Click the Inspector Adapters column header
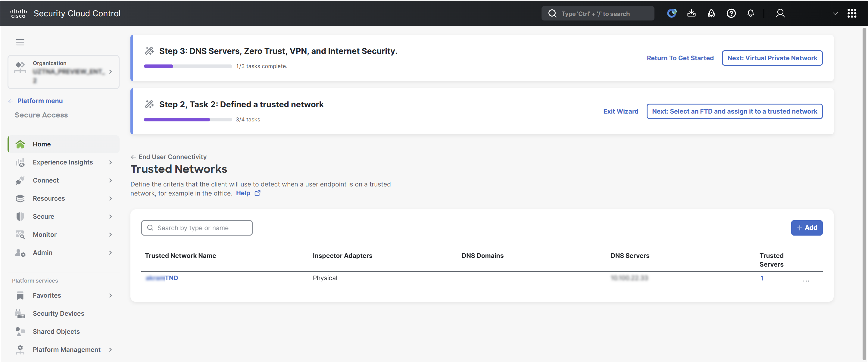 click(x=342, y=255)
